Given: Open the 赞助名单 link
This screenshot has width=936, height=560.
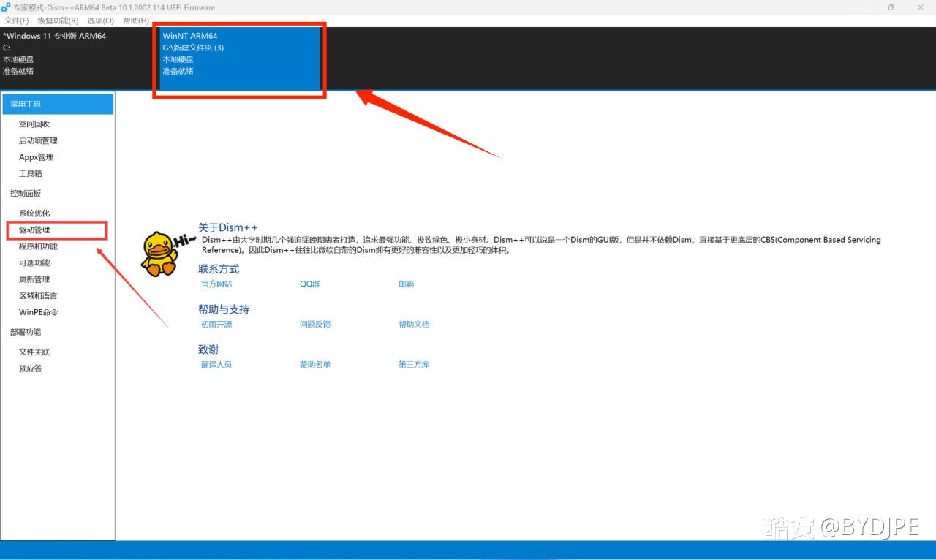Looking at the screenshot, I should pos(315,365).
